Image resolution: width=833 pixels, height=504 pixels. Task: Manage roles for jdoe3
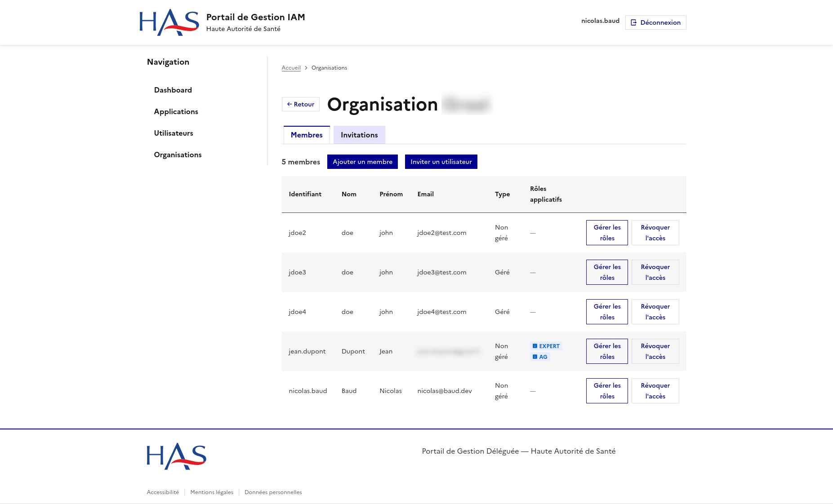[607, 272]
